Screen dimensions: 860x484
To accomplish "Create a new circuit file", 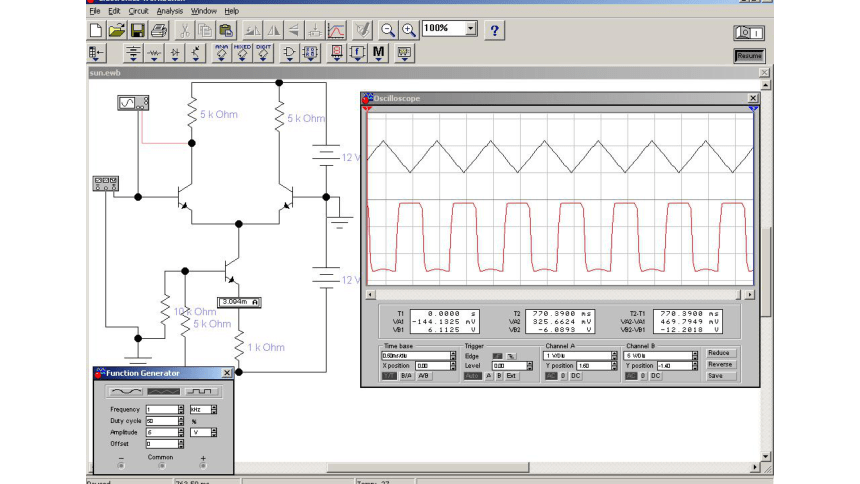I will [x=96, y=30].
